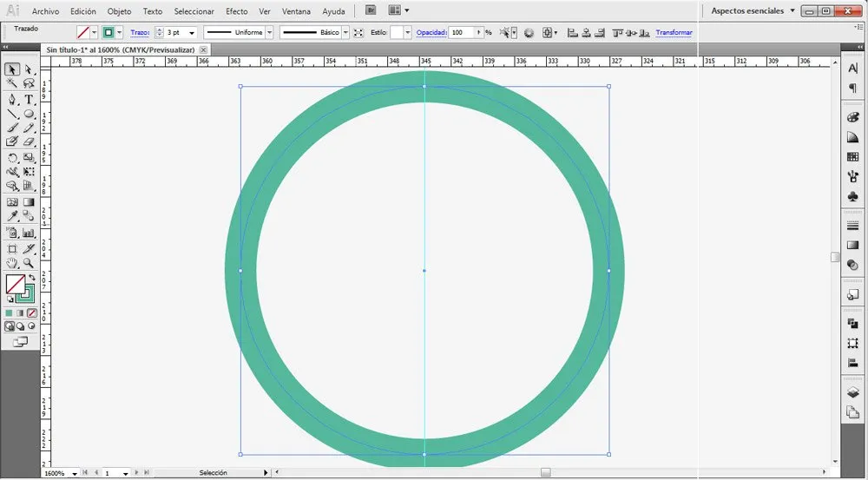Switch to Draw Normal mode

point(10,326)
